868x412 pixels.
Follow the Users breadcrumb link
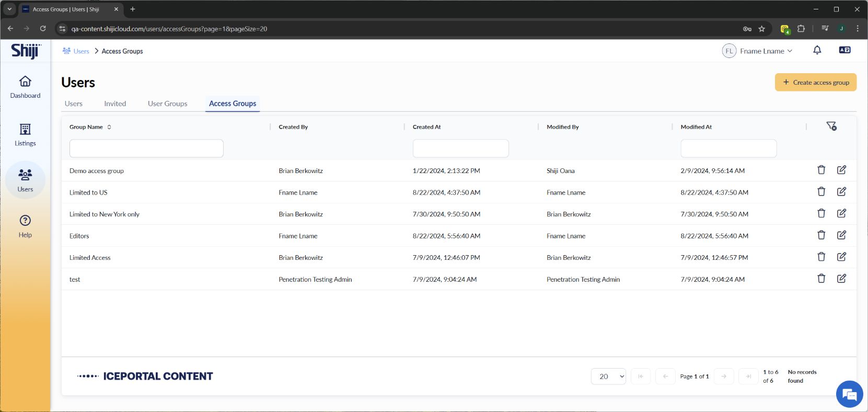pos(81,51)
